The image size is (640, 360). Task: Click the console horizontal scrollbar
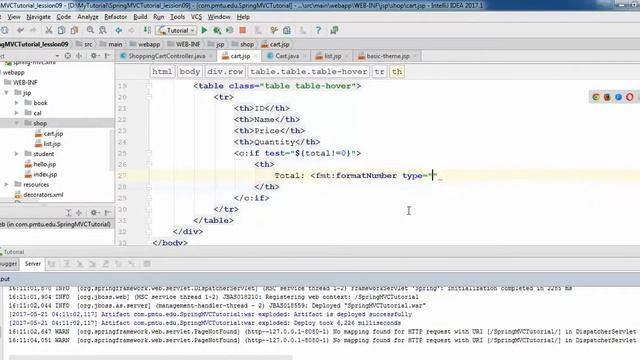(151, 357)
